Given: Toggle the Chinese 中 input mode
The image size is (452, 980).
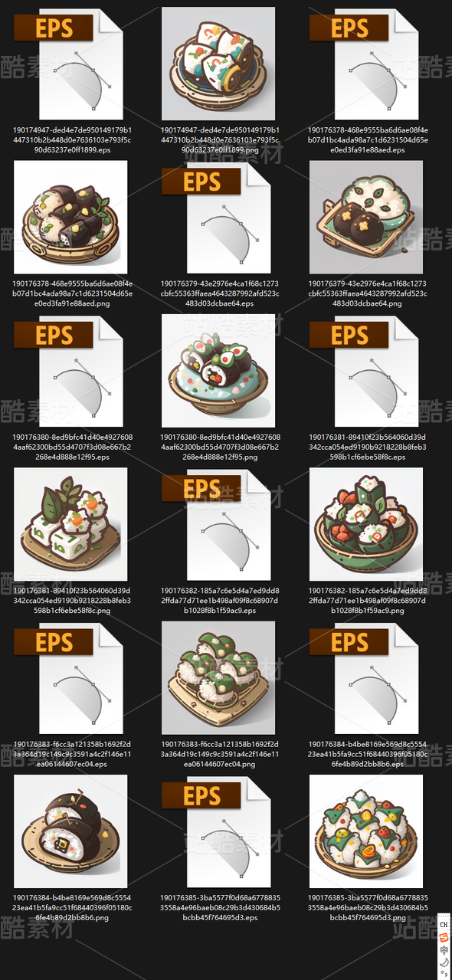Looking at the screenshot, I should (444, 950).
